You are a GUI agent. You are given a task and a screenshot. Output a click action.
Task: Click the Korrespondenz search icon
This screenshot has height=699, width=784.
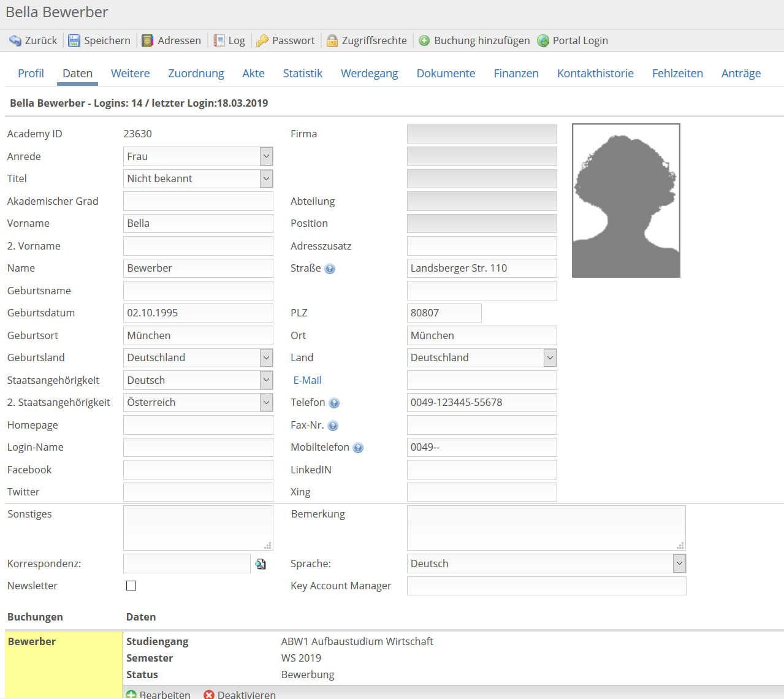coord(261,564)
